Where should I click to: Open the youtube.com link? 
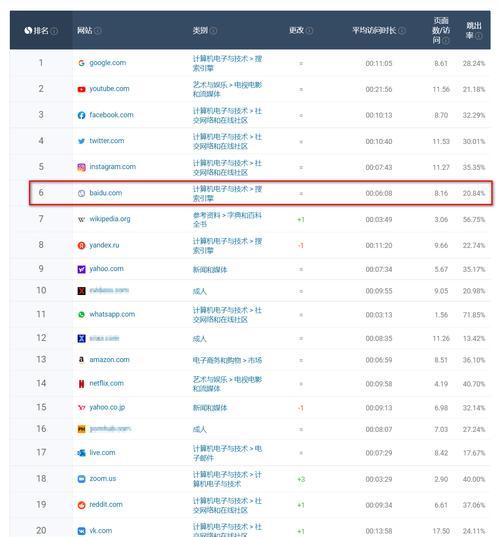pyautogui.click(x=109, y=89)
